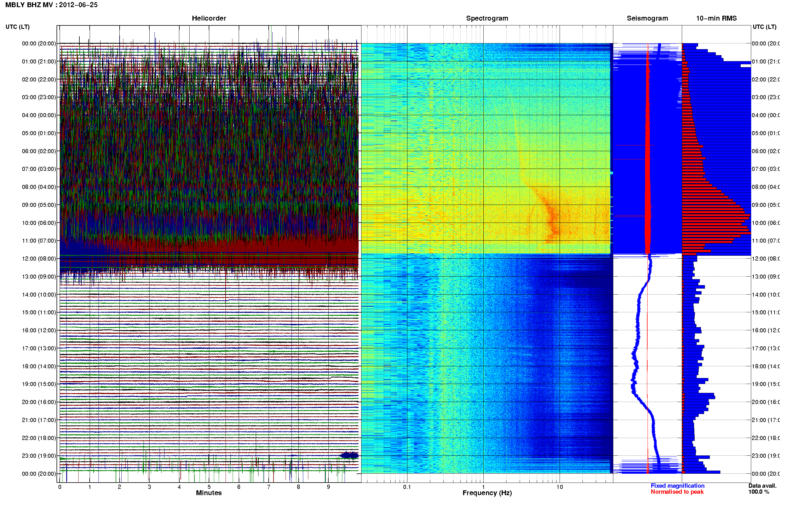Click the 01:00 (21:00) left time label
The width and height of the screenshot is (812, 508).
(39, 61)
